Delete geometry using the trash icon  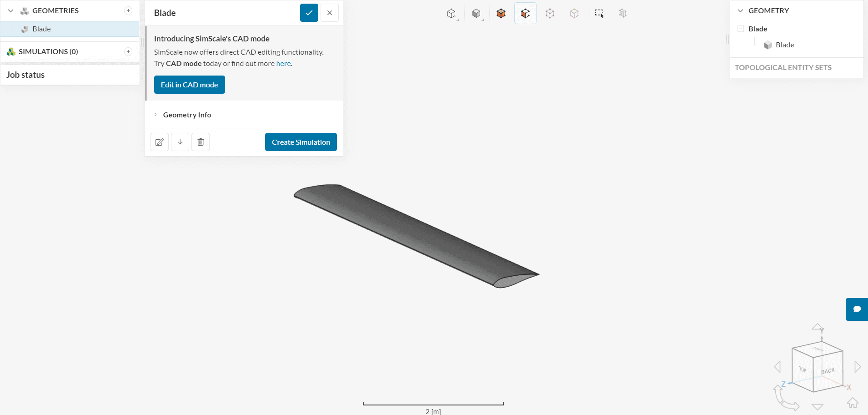click(201, 142)
